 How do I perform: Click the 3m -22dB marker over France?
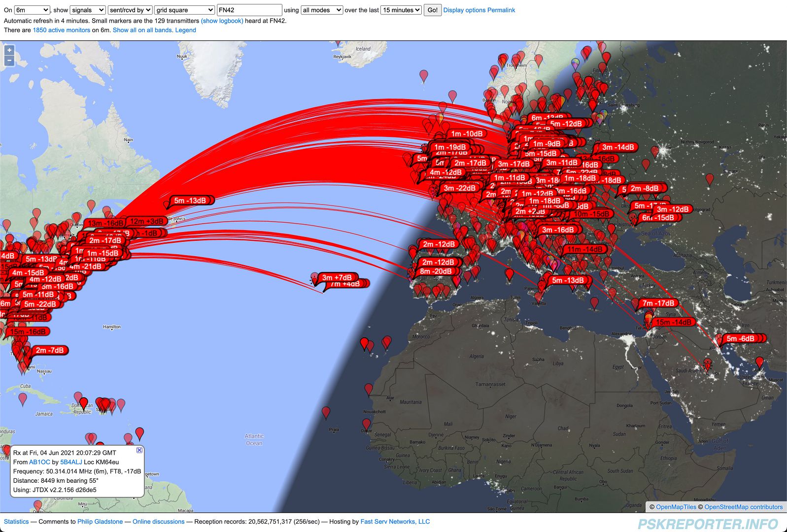click(x=460, y=188)
